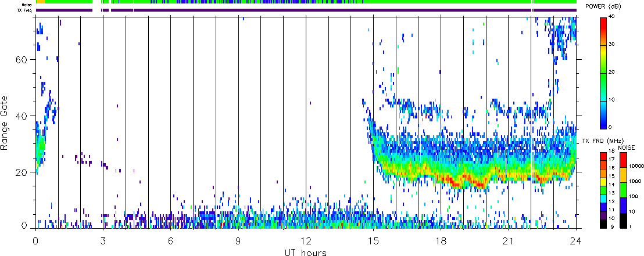Click the 1000 label on NOISE legend
The height and width of the screenshot is (256, 644).
[634, 181]
